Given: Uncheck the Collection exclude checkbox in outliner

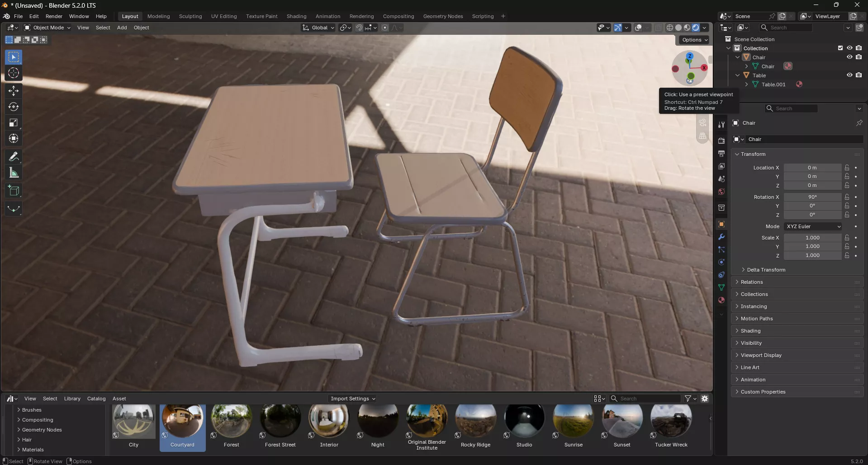Looking at the screenshot, I should click(840, 48).
